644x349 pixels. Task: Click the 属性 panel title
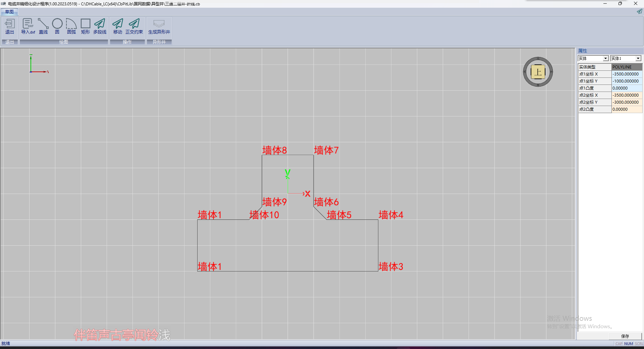(x=583, y=51)
